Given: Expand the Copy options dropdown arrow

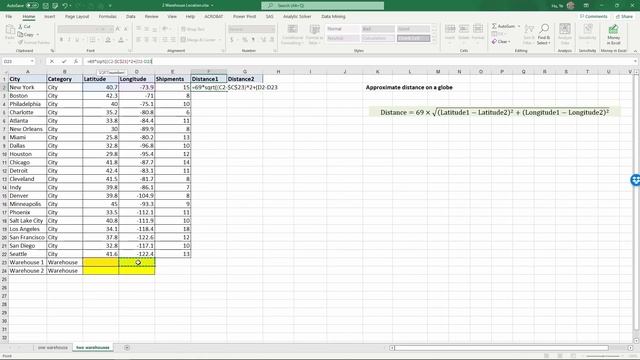Looking at the screenshot, I should [38, 34].
